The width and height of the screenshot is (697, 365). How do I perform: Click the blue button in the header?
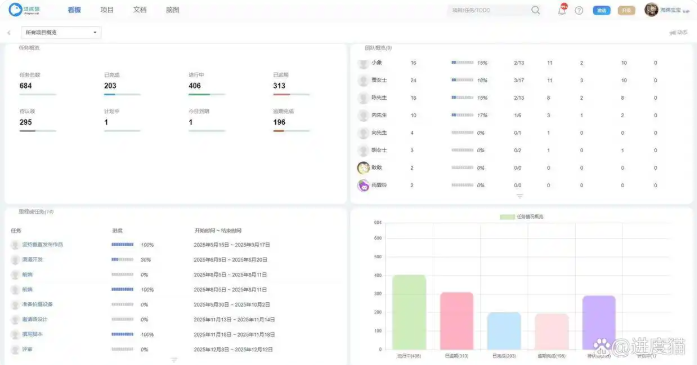click(x=601, y=10)
